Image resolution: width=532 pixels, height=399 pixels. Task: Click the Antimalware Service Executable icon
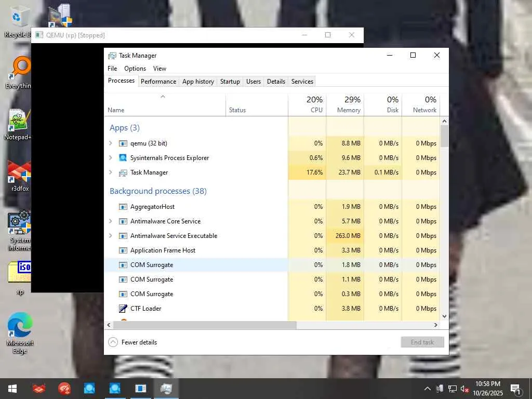pos(123,236)
